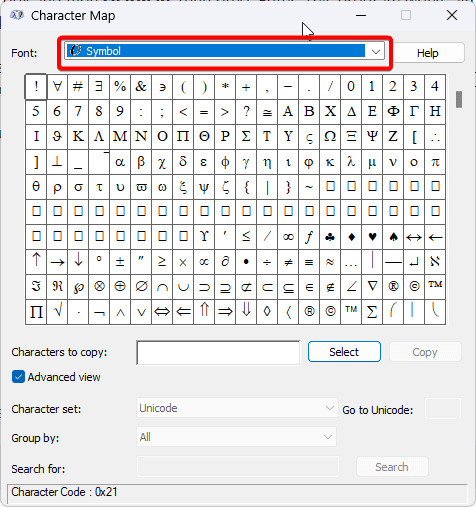Choose the nabla triangle symbol
This screenshot has height=507, width=476.
(x=372, y=287)
